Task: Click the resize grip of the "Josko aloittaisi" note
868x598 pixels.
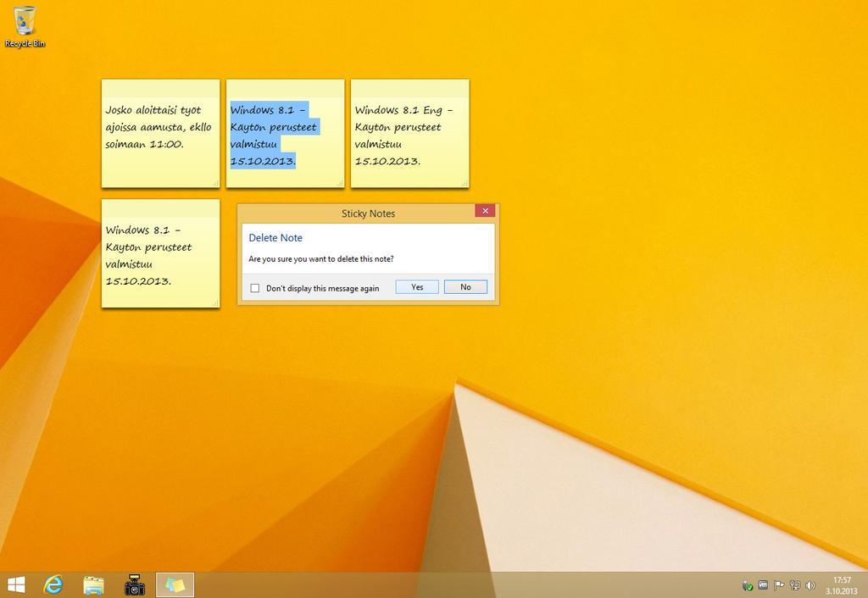Action: click(x=215, y=183)
